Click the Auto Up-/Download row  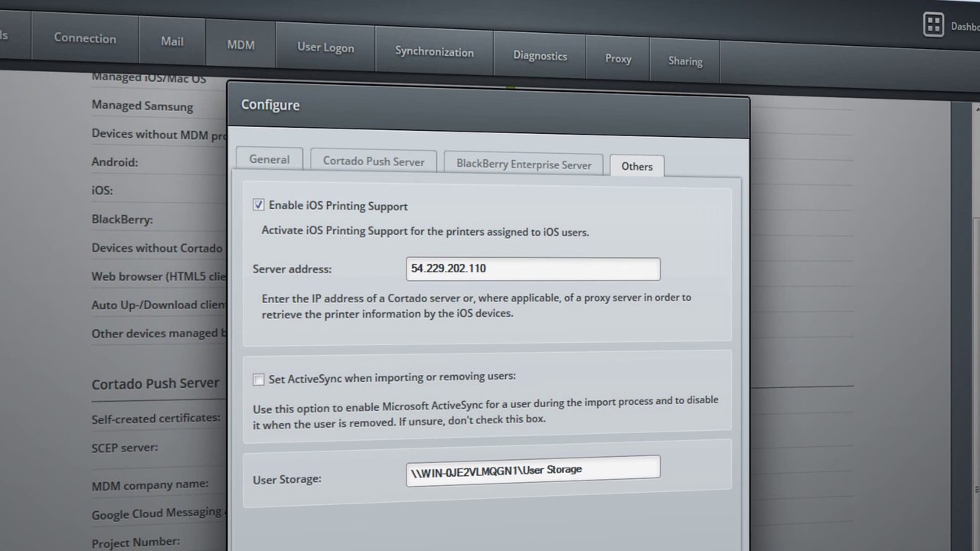[x=158, y=305]
